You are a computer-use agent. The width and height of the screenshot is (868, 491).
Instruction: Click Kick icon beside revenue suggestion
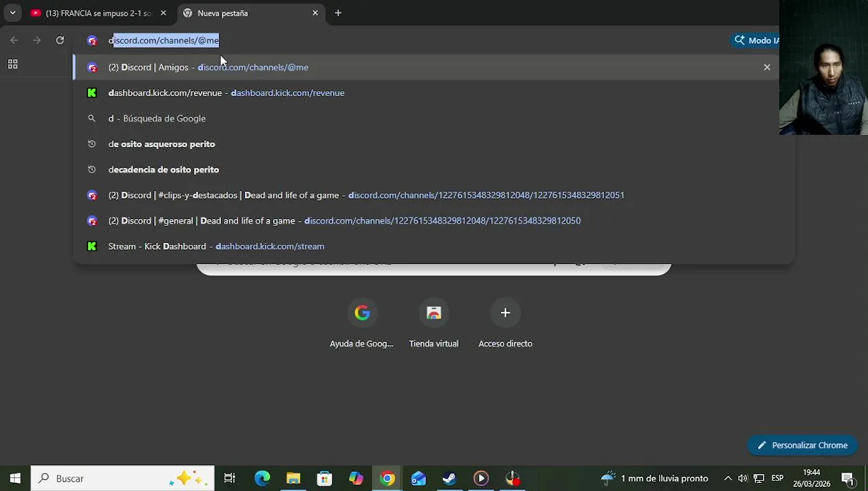(x=92, y=93)
